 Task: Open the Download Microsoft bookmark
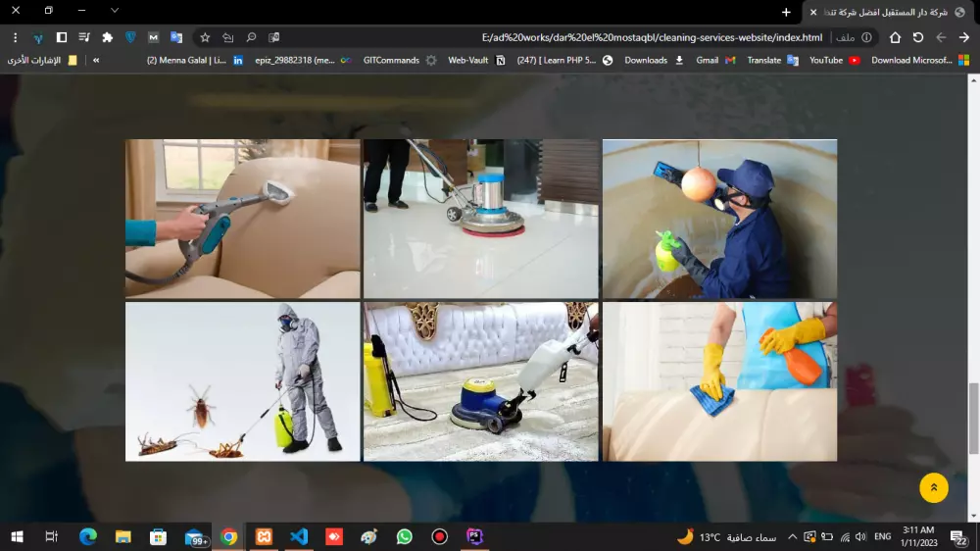[920, 60]
